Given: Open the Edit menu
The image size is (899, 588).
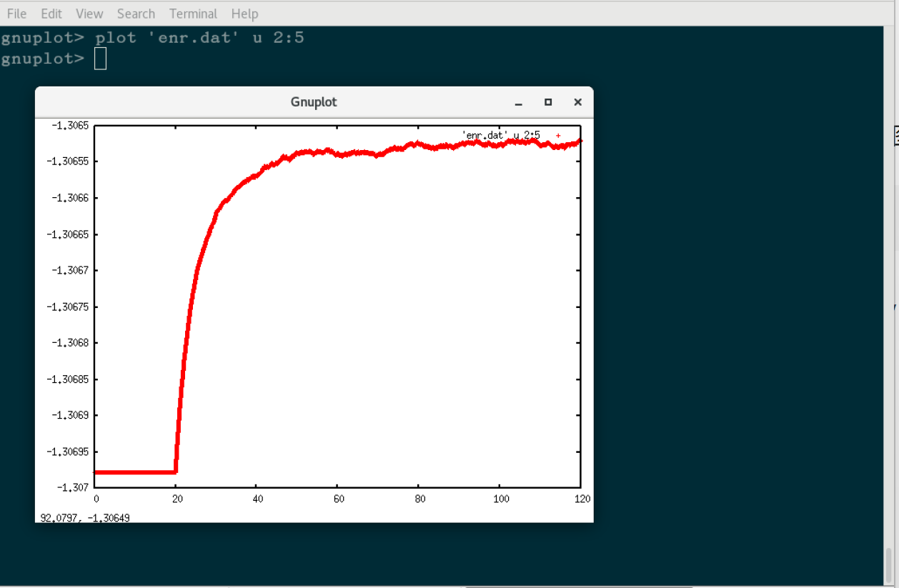Looking at the screenshot, I should [x=51, y=14].
